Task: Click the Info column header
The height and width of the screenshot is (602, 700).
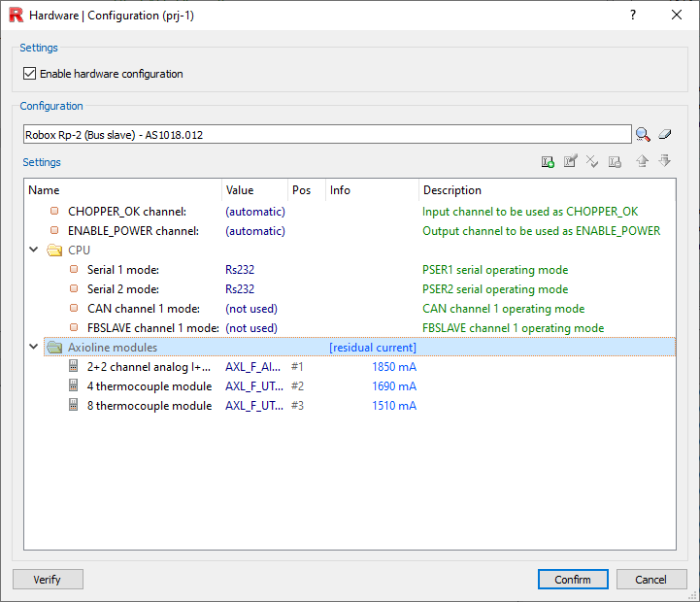Action: click(372, 190)
